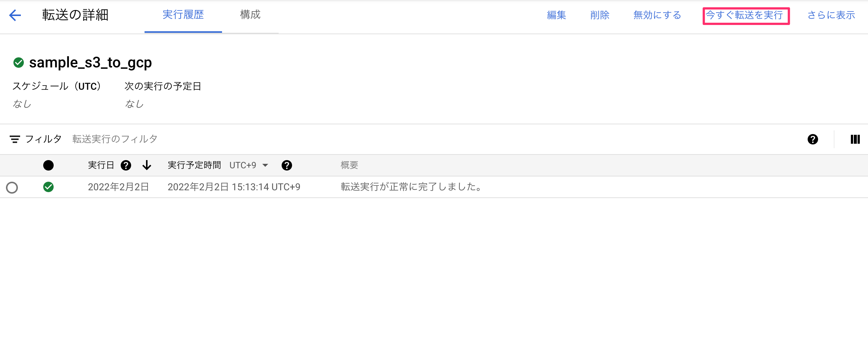The width and height of the screenshot is (868, 350).
Task: Click the 編集 button
Action: pos(557,15)
